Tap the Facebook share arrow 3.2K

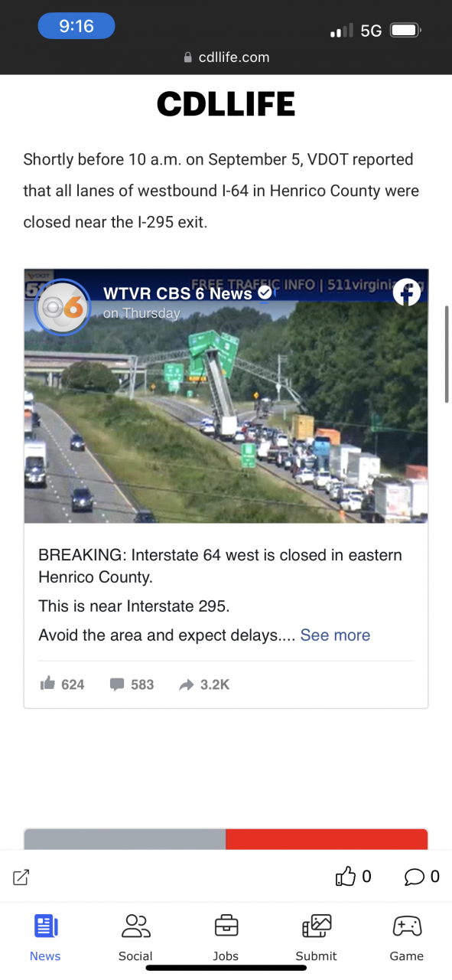[204, 684]
